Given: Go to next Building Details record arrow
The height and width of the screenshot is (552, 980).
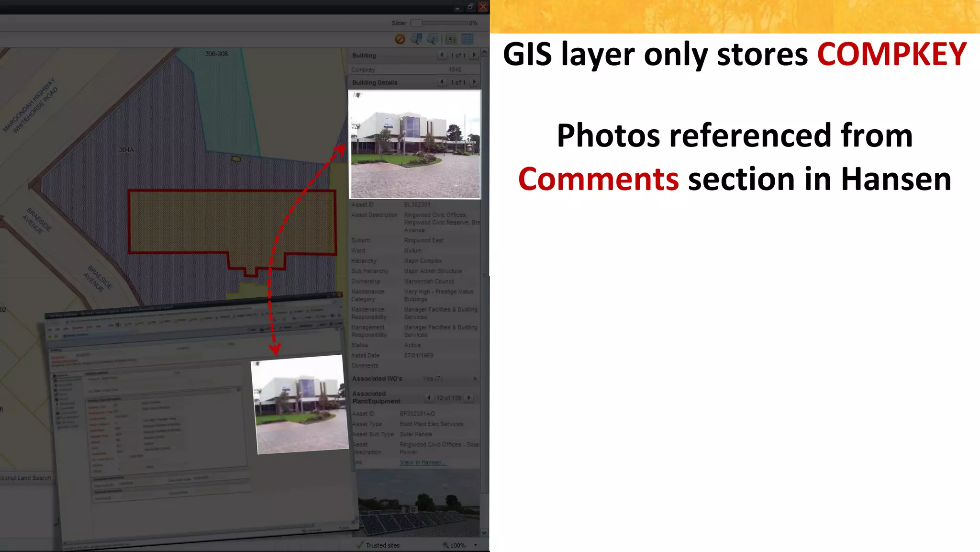Looking at the screenshot, I should point(474,82).
